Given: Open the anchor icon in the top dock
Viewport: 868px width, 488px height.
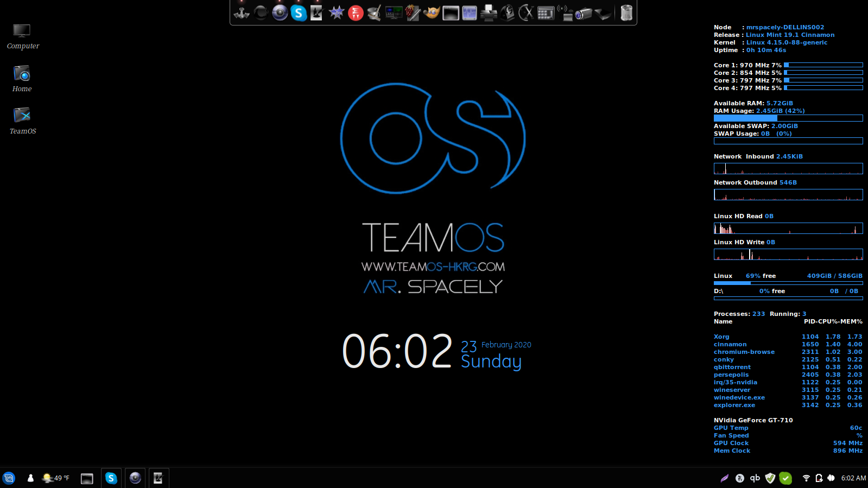Looking at the screenshot, I should (x=242, y=12).
